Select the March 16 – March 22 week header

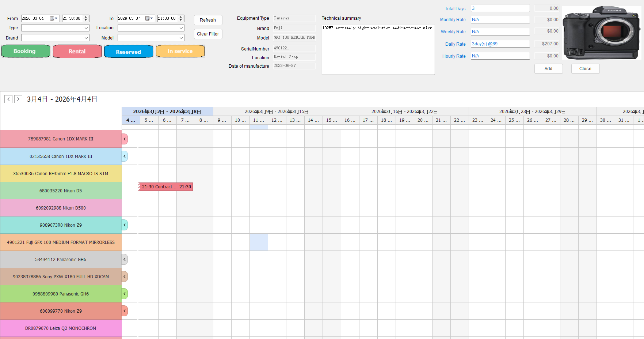pyautogui.click(x=404, y=112)
